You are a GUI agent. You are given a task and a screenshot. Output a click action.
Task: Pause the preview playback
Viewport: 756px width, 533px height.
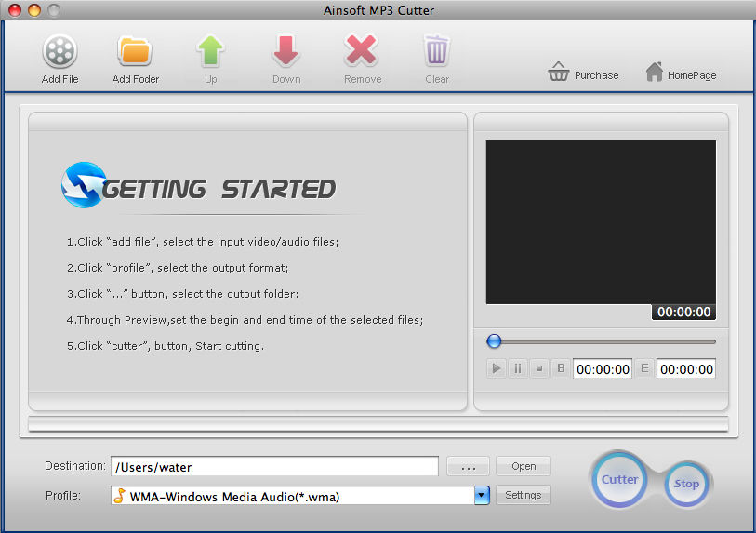[x=517, y=368]
